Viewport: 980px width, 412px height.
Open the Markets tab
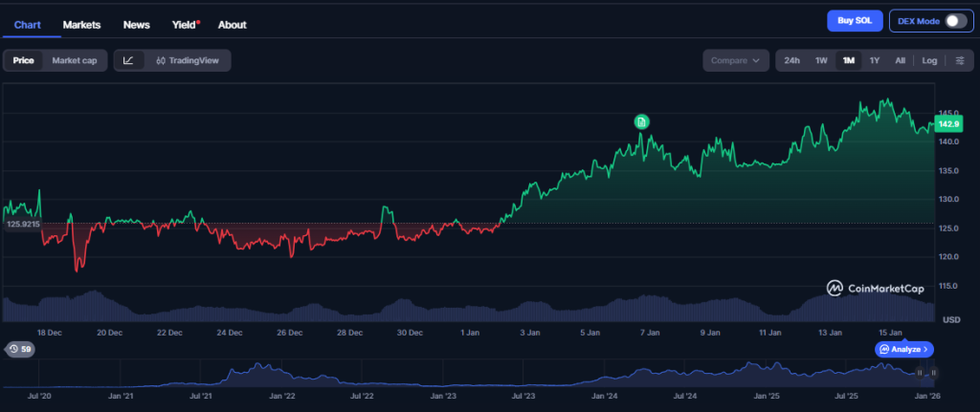(x=81, y=25)
